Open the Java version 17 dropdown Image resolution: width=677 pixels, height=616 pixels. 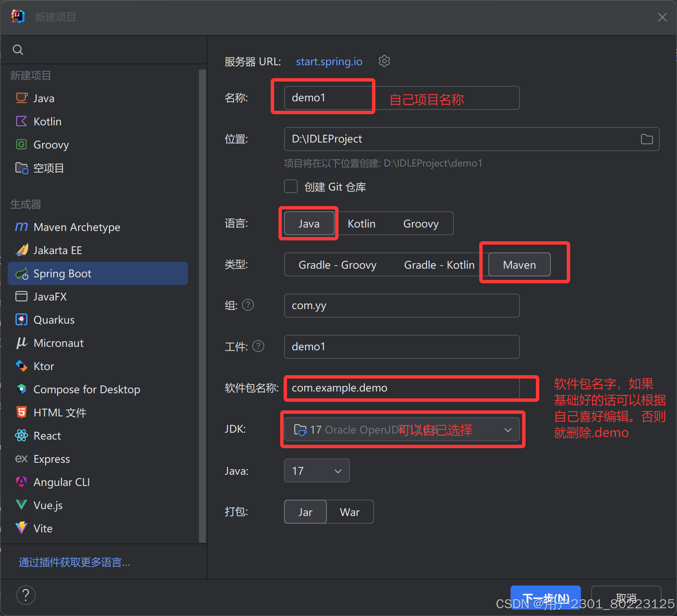coord(317,471)
